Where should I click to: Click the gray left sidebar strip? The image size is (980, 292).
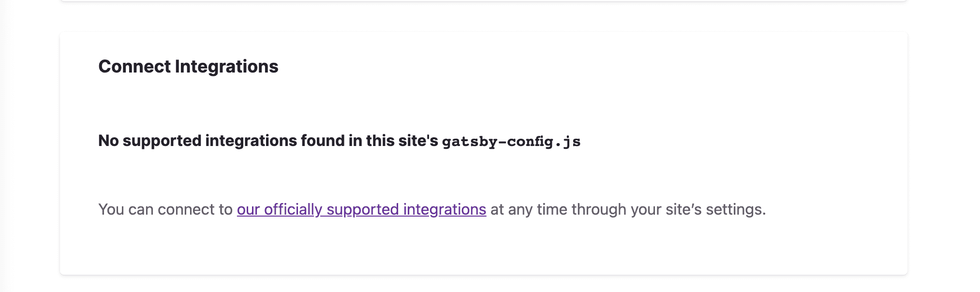4,145
